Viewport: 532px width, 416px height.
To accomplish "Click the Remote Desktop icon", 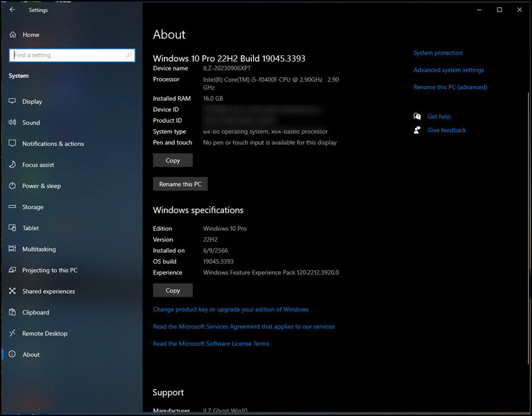I will pos(12,333).
